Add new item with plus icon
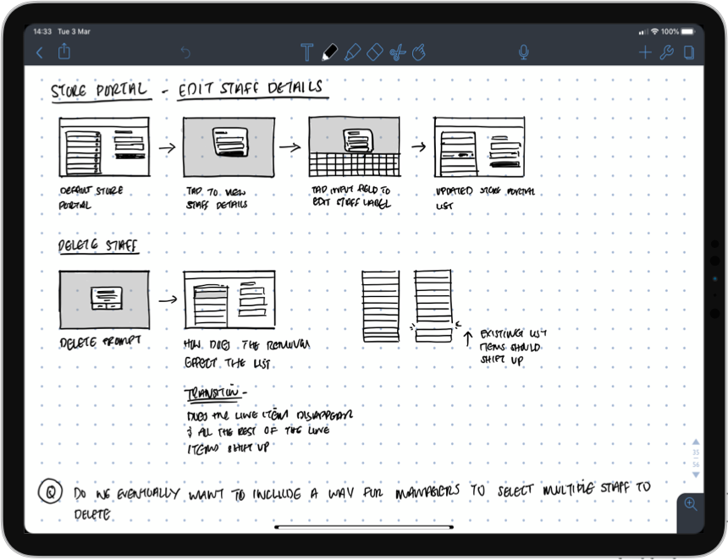Image resolution: width=728 pixels, height=560 pixels. 645,52
